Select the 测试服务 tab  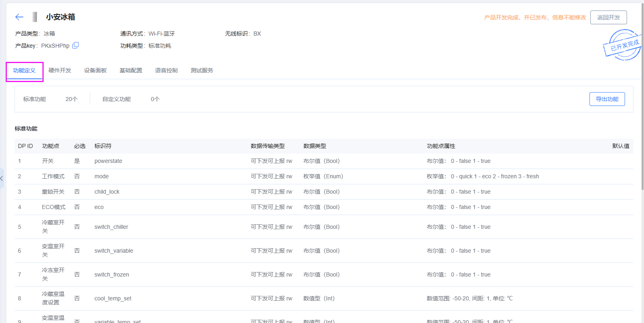tap(202, 70)
